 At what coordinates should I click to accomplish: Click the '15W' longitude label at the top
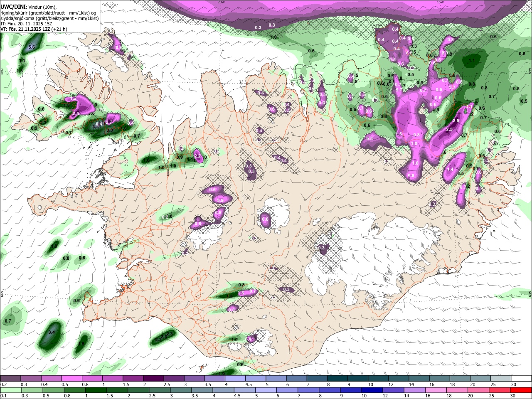(440, 2)
